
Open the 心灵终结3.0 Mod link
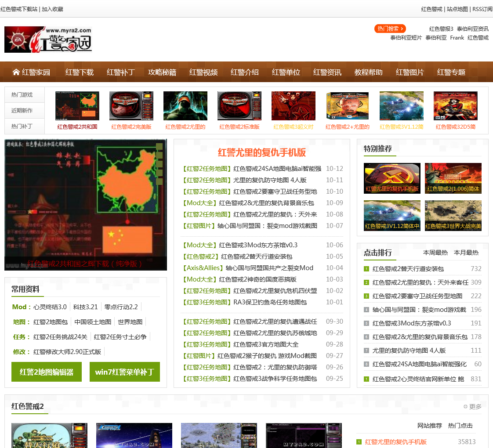pyautogui.click(x=50, y=307)
